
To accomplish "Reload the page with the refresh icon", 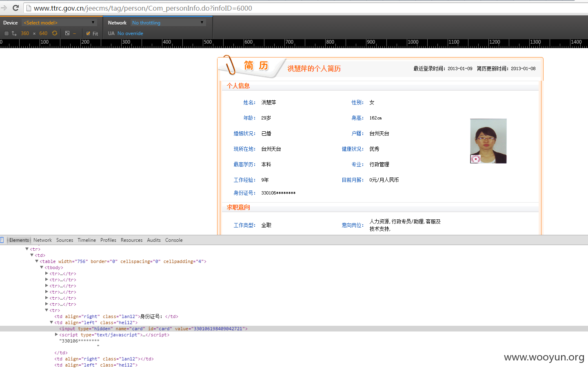I will coord(16,8).
